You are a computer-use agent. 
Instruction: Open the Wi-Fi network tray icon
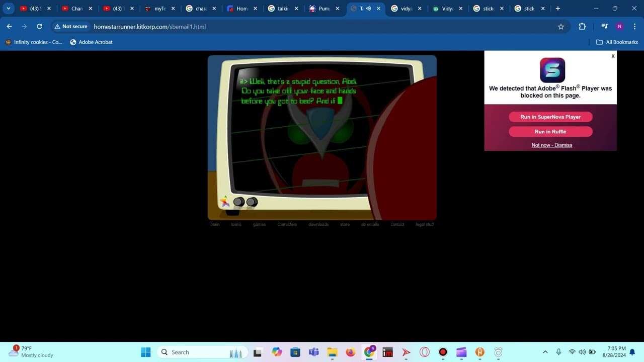pos(572,352)
